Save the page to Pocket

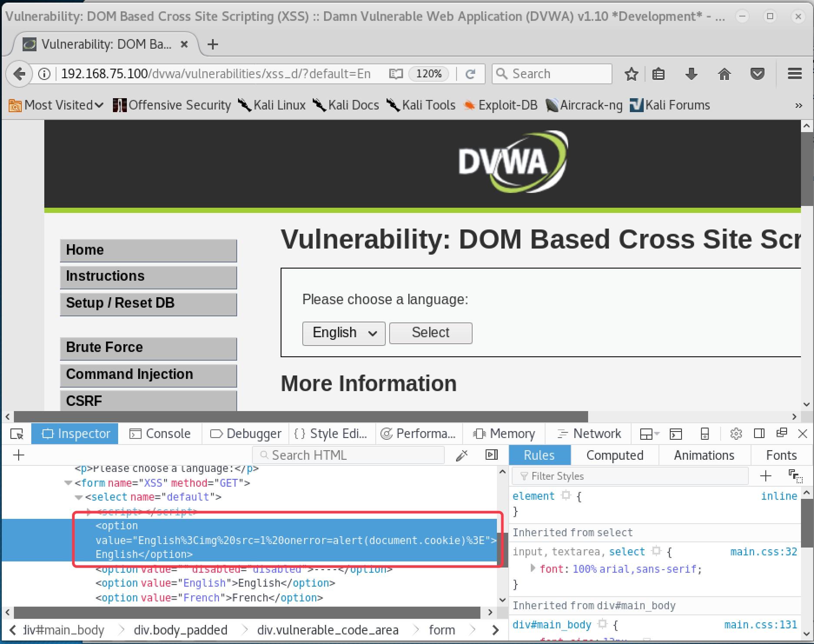757,74
